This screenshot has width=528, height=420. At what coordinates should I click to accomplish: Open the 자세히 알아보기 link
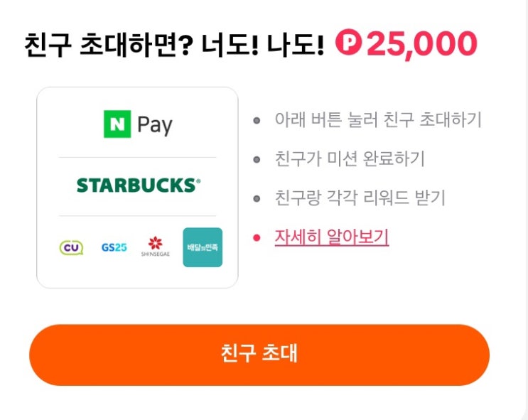coord(332,237)
